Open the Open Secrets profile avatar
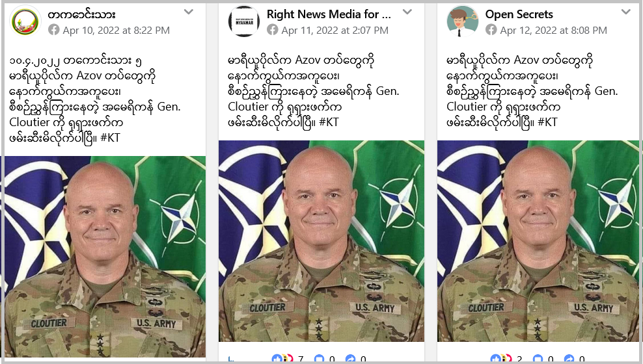Image resolution: width=643 pixels, height=364 pixels. (x=463, y=21)
